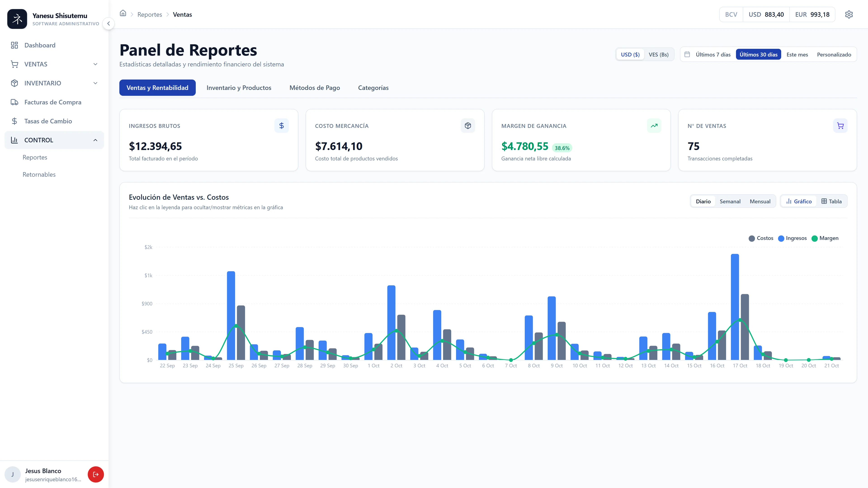Open settings gear icon
Screen dimensions: 868x488
(x=849, y=14)
